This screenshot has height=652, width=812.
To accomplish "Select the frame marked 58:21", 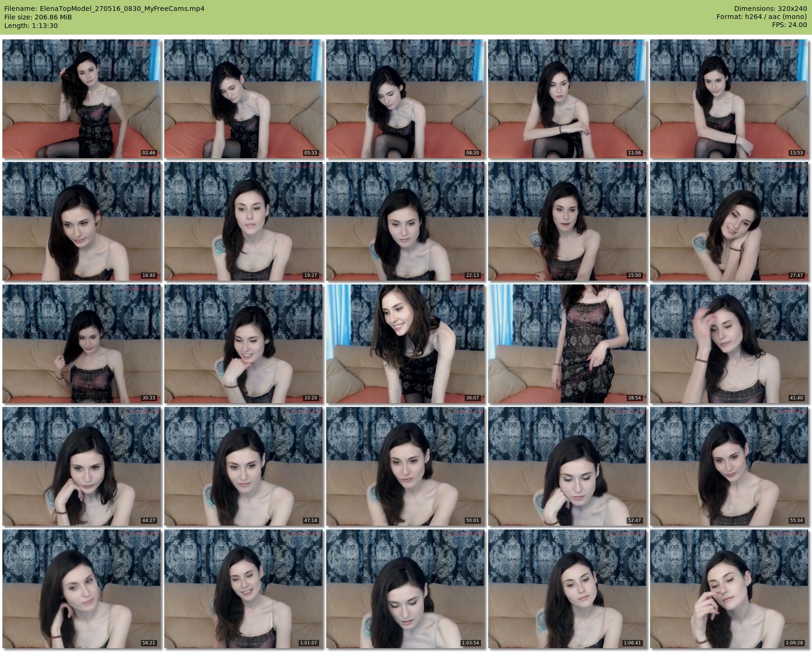I will click(x=82, y=589).
